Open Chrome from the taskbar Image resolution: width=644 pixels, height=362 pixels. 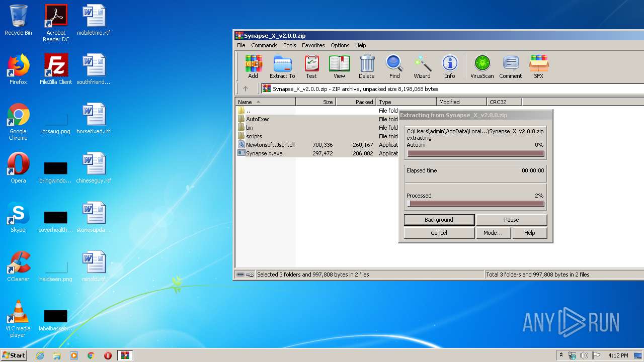pos(91,355)
